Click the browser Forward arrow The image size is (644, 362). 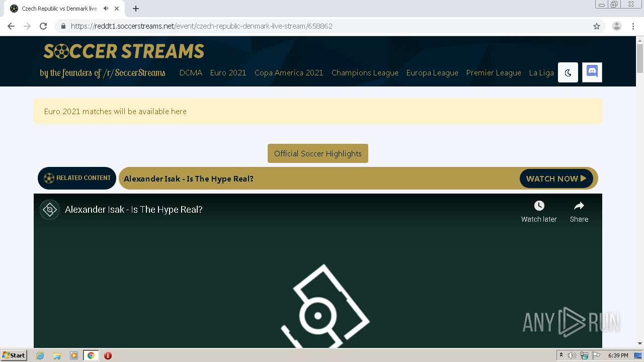27,26
